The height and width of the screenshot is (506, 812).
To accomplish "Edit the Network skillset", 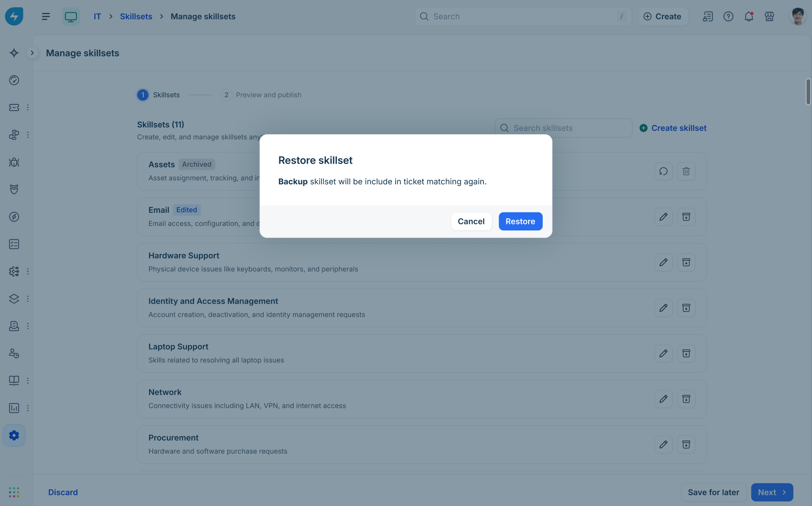I will click(663, 399).
